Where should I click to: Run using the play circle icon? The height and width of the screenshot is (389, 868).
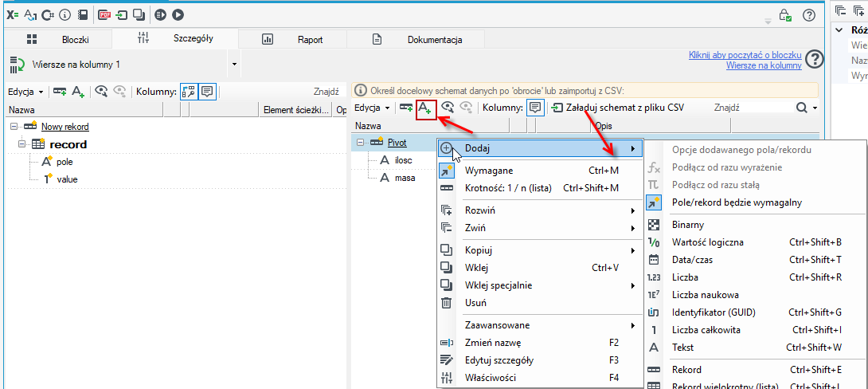click(x=178, y=15)
